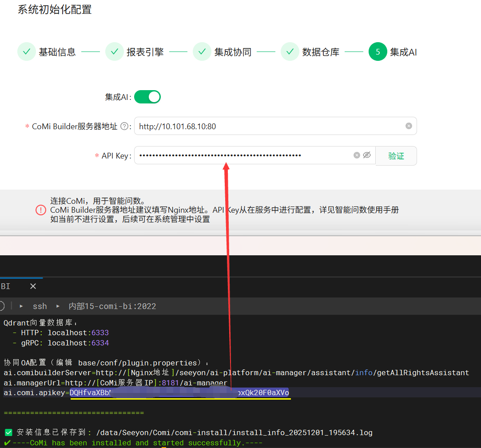
Task: Click the red warning icon in notice
Action: coord(41,210)
